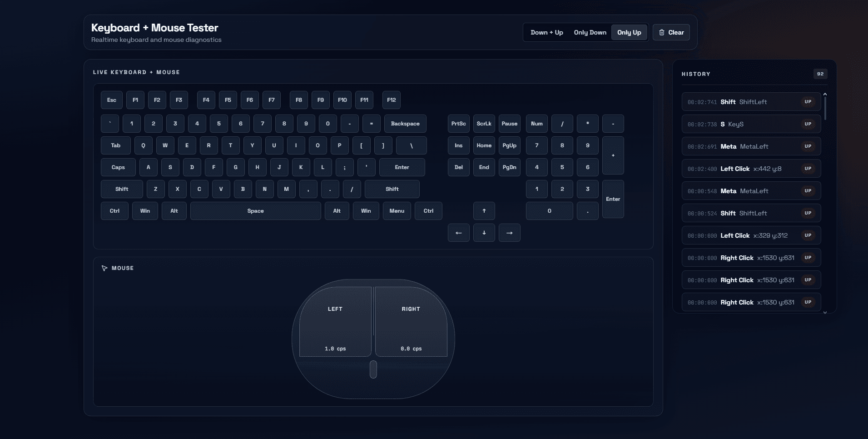
Task: Click the F12 key
Action: (x=392, y=100)
